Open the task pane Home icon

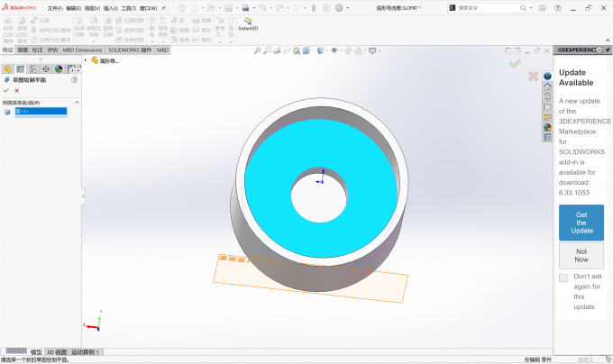(547, 86)
